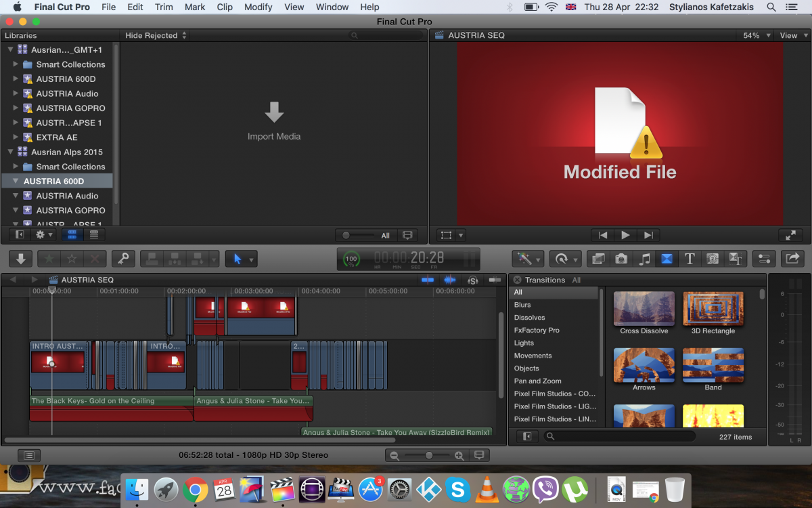This screenshot has height=508, width=812.
Task: Open the keyword editor key icon
Action: coord(122,258)
